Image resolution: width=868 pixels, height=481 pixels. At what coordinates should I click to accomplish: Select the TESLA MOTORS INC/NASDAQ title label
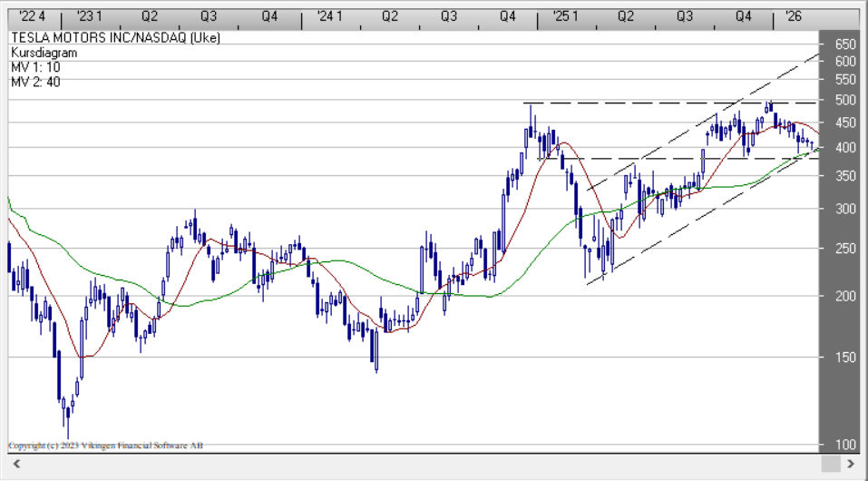pos(115,38)
